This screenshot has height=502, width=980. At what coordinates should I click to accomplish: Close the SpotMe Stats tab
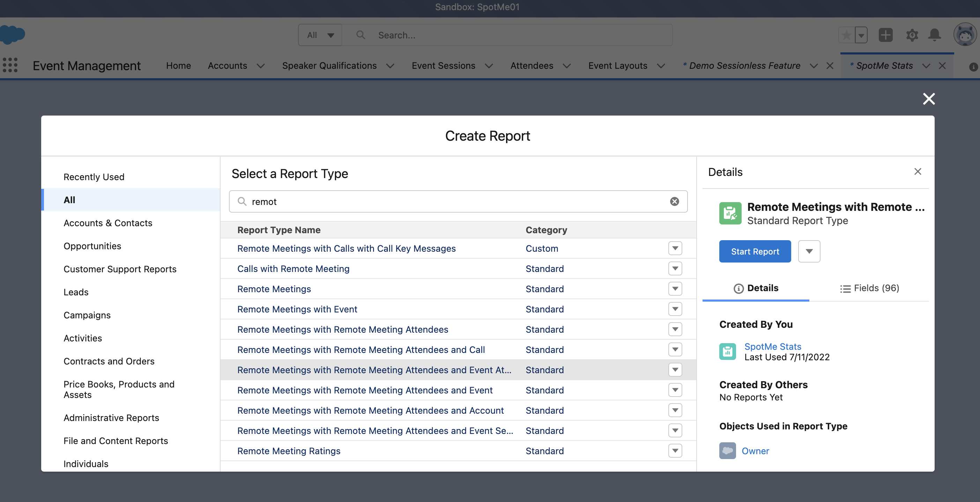pos(942,66)
